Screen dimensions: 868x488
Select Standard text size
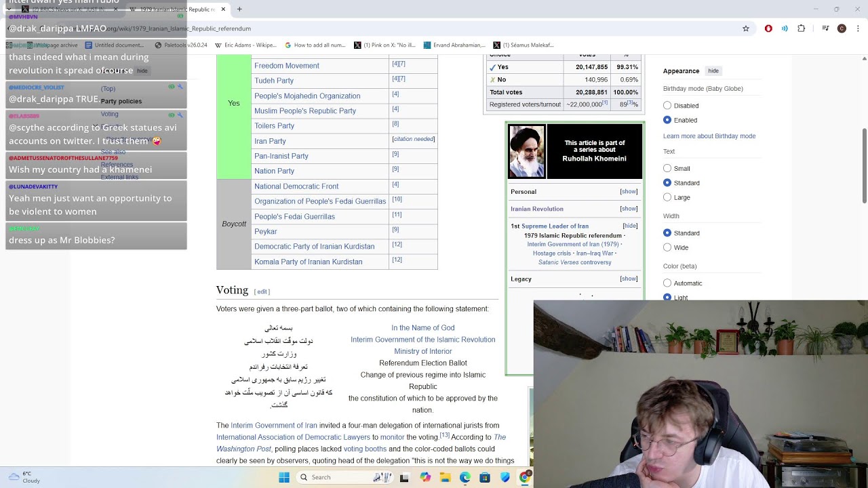[667, 183]
